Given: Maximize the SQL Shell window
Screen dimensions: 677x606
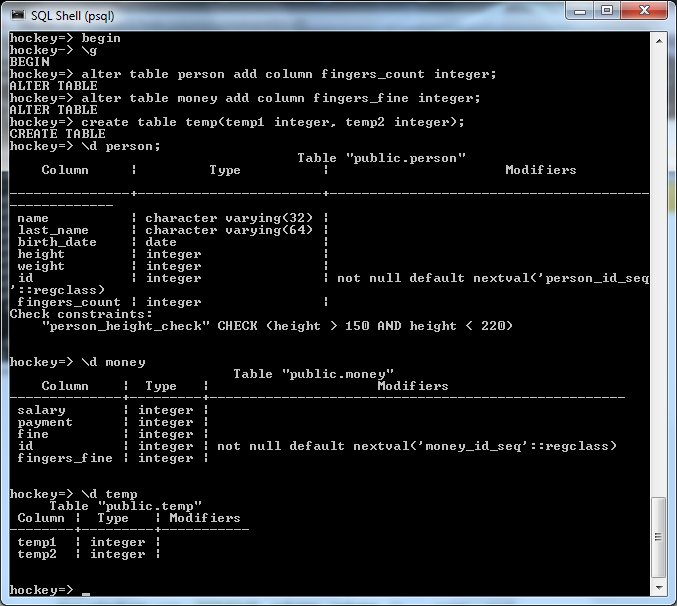Looking at the screenshot, I should coord(607,11).
